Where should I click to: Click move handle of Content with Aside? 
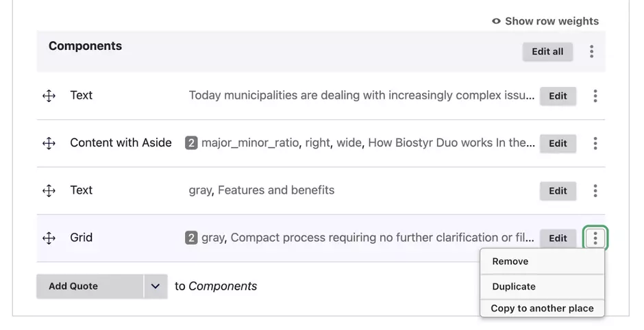coord(49,143)
